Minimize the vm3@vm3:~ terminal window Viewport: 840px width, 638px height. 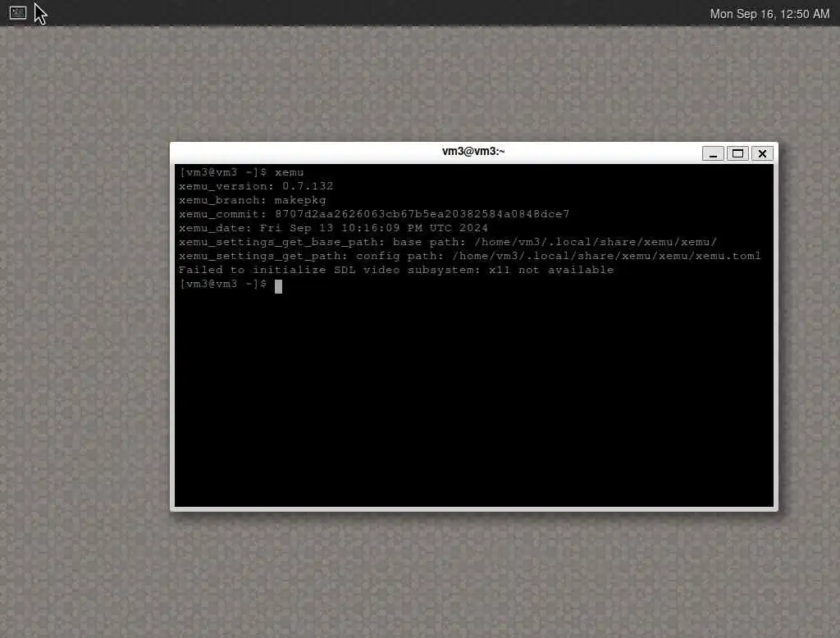pos(713,153)
